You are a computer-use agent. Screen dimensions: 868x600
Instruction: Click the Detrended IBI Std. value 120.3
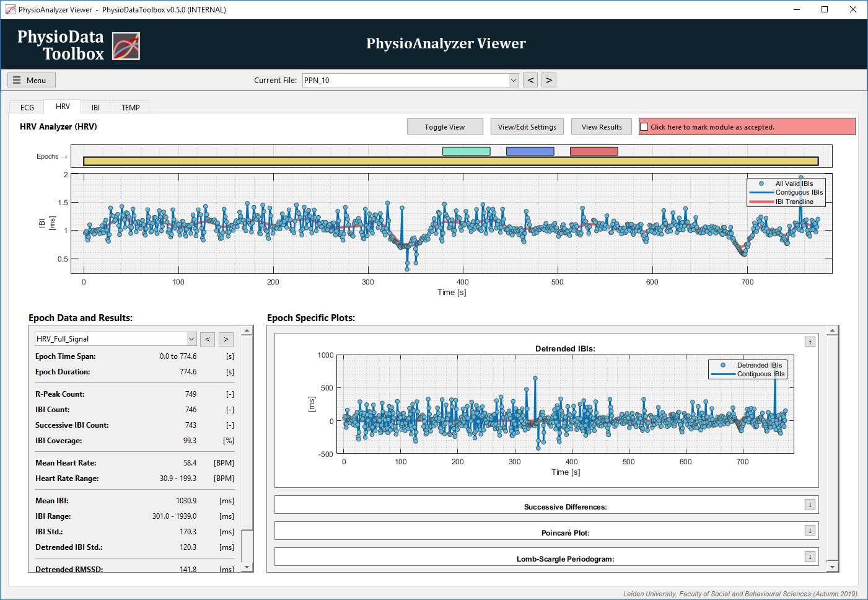pos(188,547)
